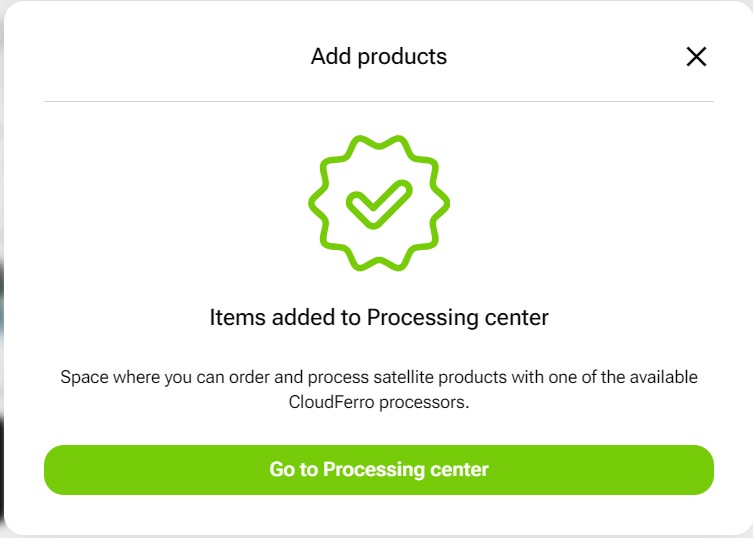
Task: Click the green checkmark in the badge
Action: click(379, 204)
